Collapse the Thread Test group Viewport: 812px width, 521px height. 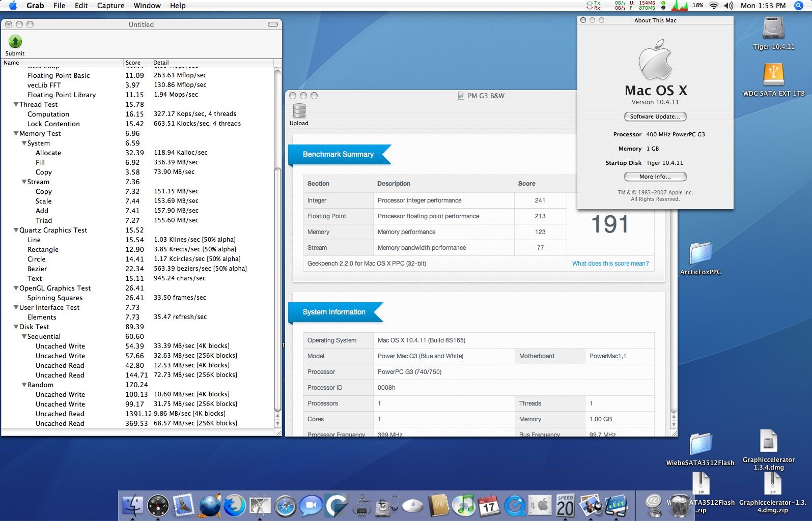click(x=16, y=104)
